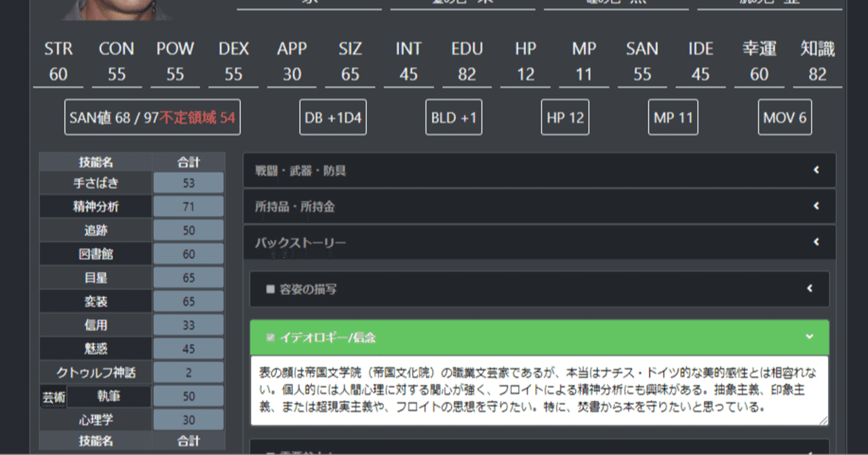868x455 pixels.
Task: Select the INT value 45
Action: click(408, 75)
